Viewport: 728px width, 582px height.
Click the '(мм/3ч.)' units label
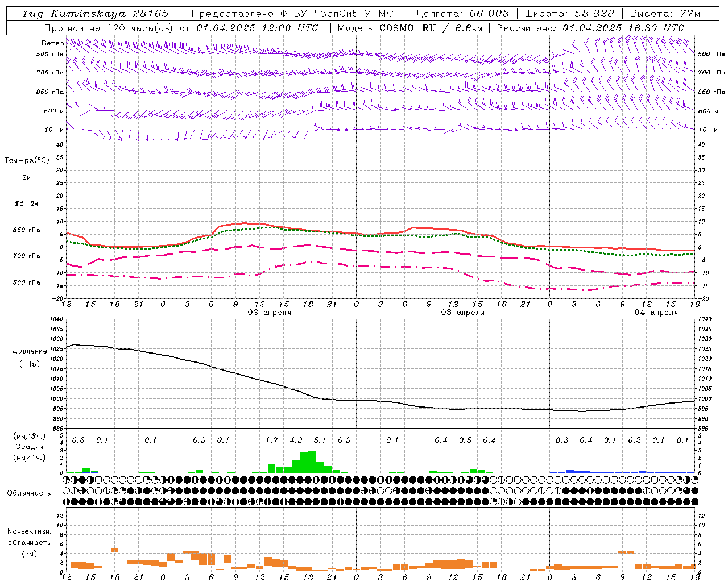tap(29, 436)
